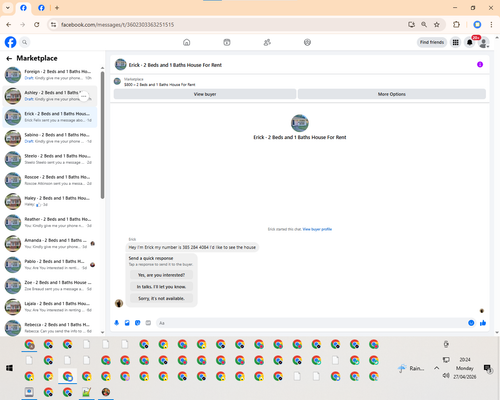
Task: Open the Facebook search icon
Action: coord(25,42)
